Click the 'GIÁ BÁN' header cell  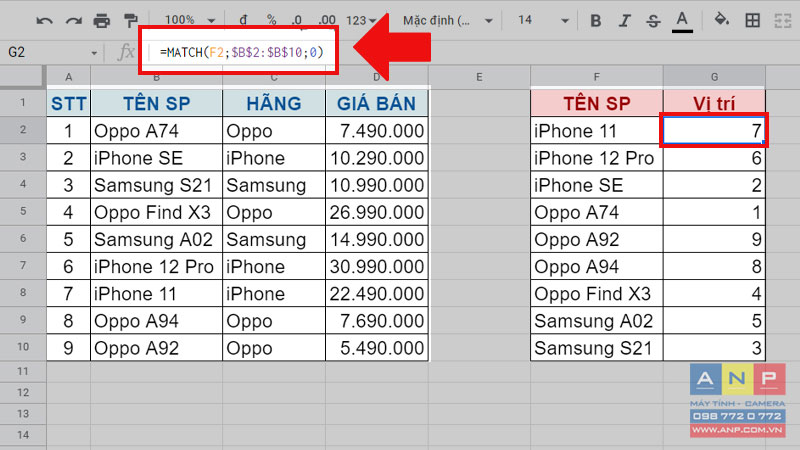click(x=377, y=104)
